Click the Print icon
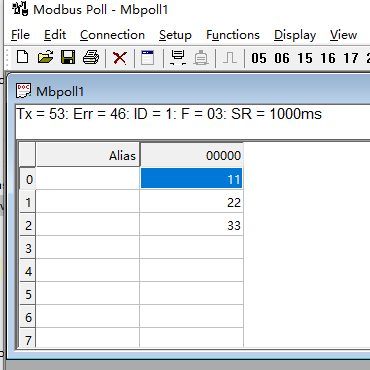 coord(91,57)
